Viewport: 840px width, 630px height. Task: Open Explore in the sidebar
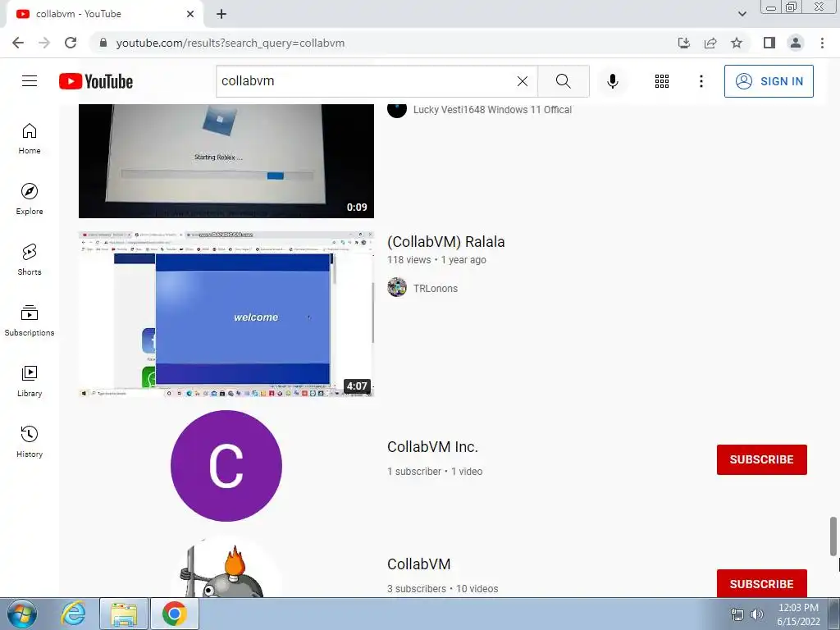point(30,199)
